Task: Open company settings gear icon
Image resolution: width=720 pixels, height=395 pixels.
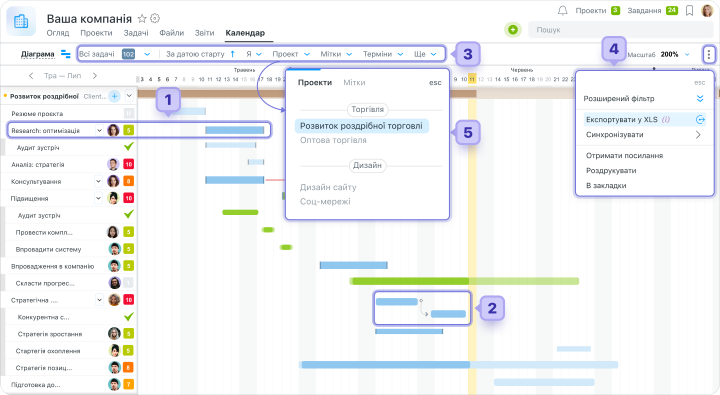Action: pos(155,18)
